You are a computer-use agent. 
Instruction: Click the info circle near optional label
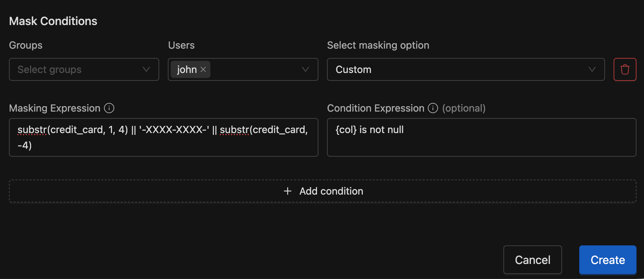click(433, 108)
